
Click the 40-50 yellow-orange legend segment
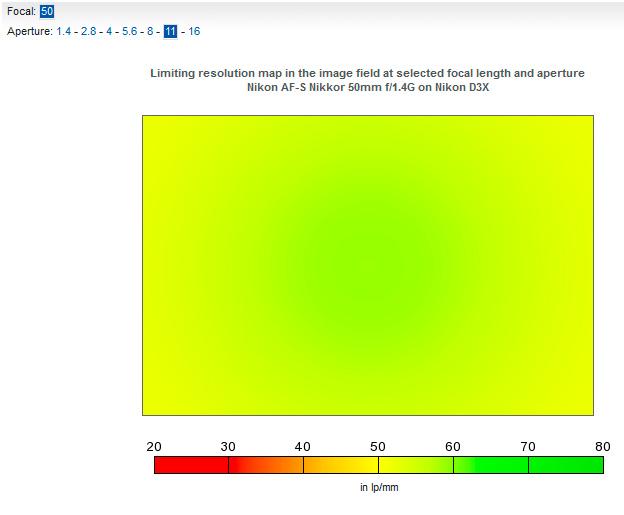[341, 465]
